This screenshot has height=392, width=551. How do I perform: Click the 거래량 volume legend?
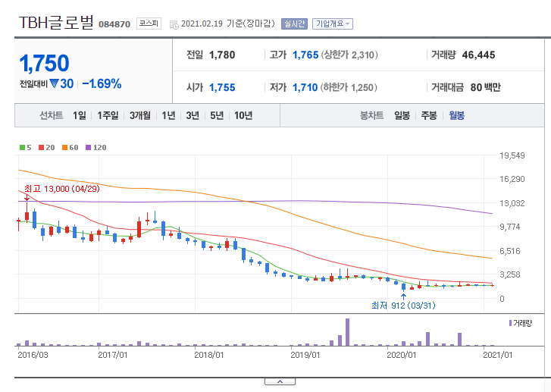point(521,323)
